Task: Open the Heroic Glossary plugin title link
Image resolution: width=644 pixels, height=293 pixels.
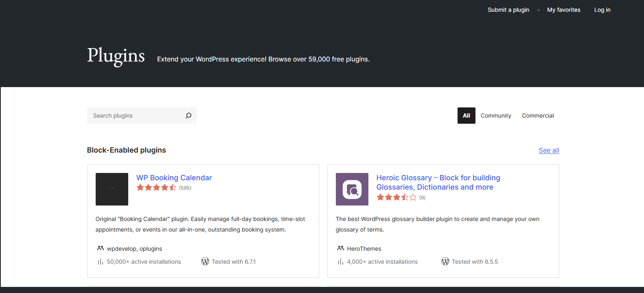Action: 438,182
